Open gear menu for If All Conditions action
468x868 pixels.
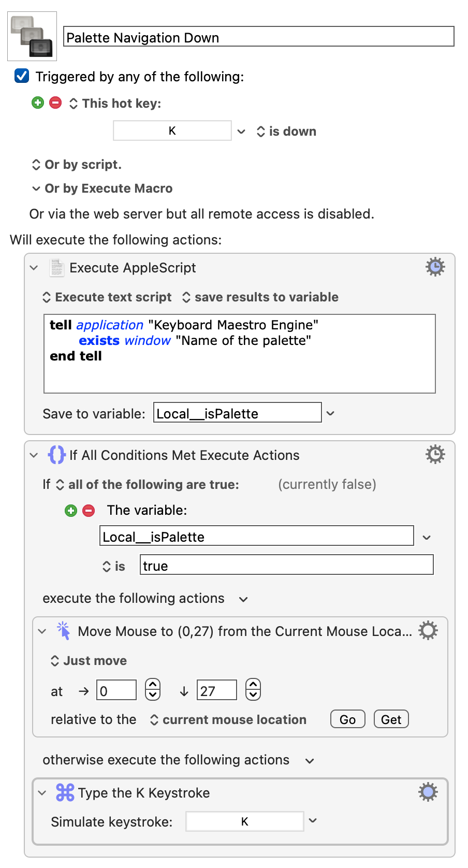[x=435, y=455]
